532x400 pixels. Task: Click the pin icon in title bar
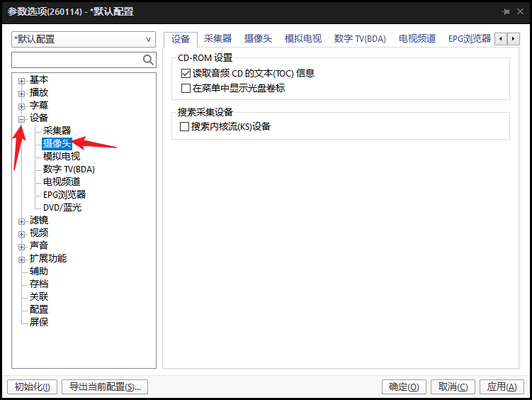pos(506,12)
